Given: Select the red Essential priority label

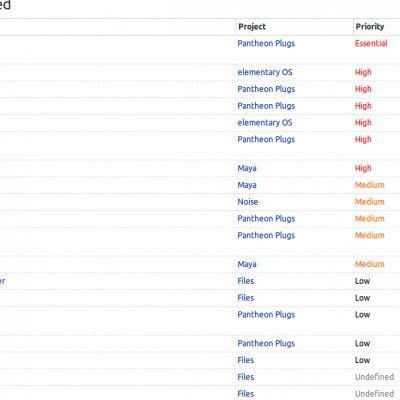Looking at the screenshot, I should tap(371, 43).
